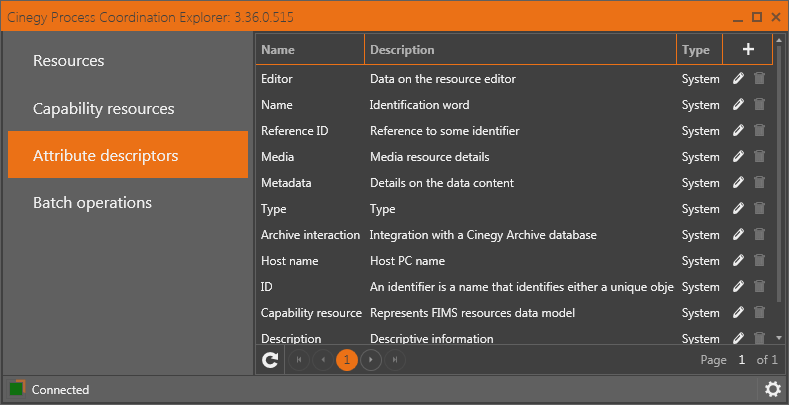789x405 pixels.
Task: Go to the first page
Action: click(x=299, y=360)
